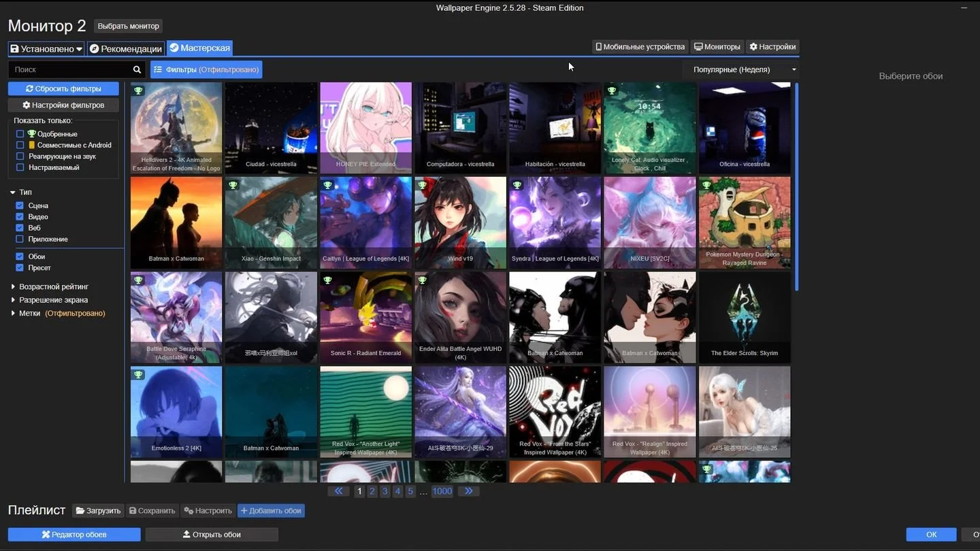Select The Elder Scrolls: Skyrim wallpaper
Image resolution: width=980 pixels, height=551 pixels.
pyautogui.click(x=745, y=318)
